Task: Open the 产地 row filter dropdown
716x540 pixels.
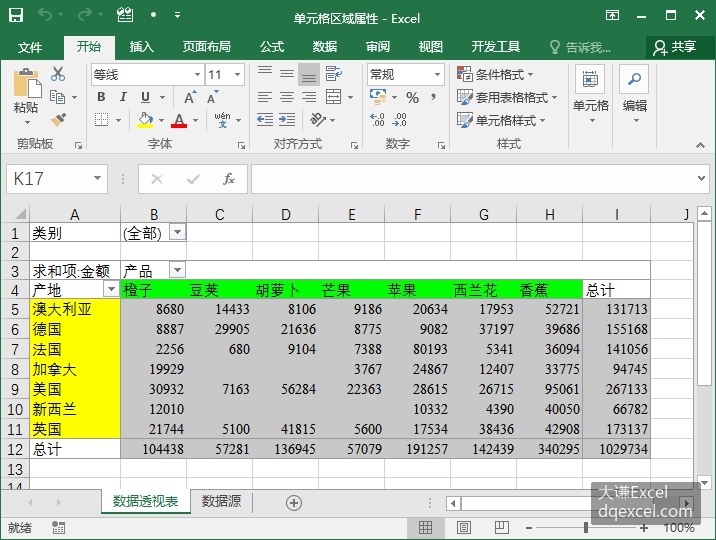Action: [111, 289]
